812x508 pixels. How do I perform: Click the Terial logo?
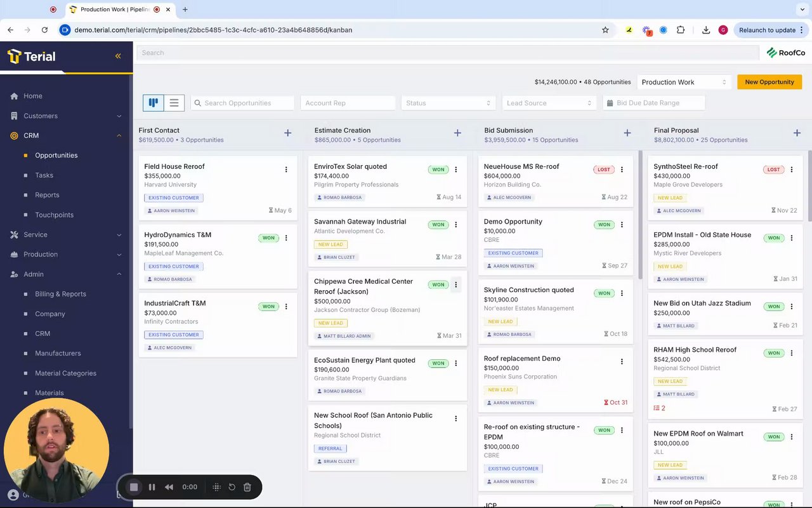point(32,57)
